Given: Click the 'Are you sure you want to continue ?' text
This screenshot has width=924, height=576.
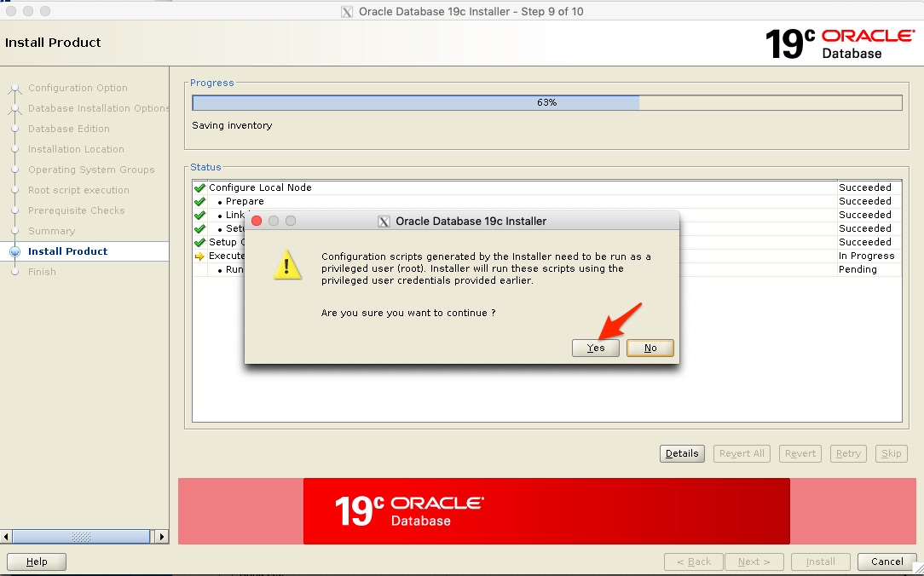Looking at the screenshot, I should [x=407, y=314].
